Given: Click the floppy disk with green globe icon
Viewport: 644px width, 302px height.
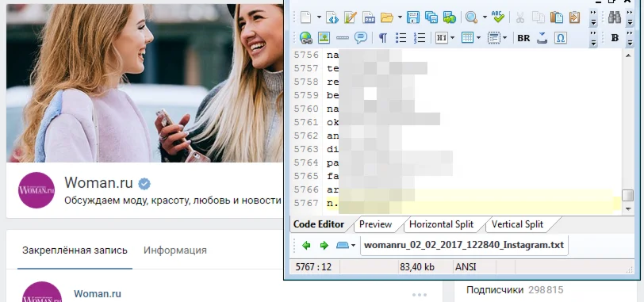Looking at the screenshot, I should point(450,17).
